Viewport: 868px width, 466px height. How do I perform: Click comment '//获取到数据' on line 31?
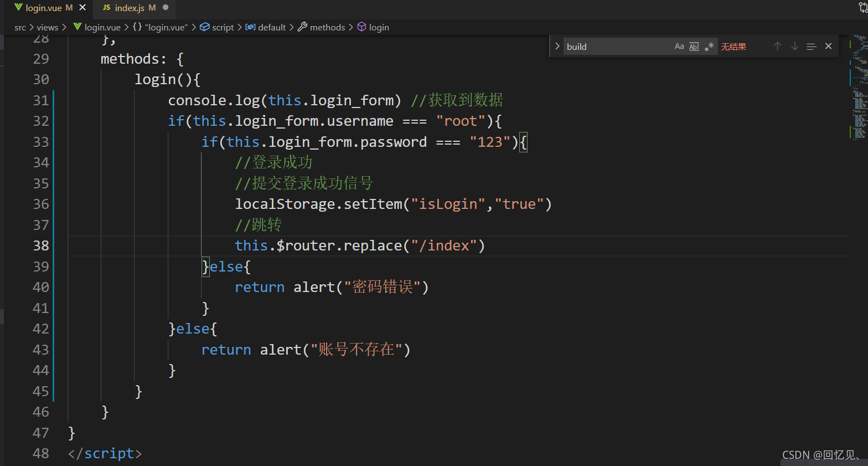[x=457, y=100]
